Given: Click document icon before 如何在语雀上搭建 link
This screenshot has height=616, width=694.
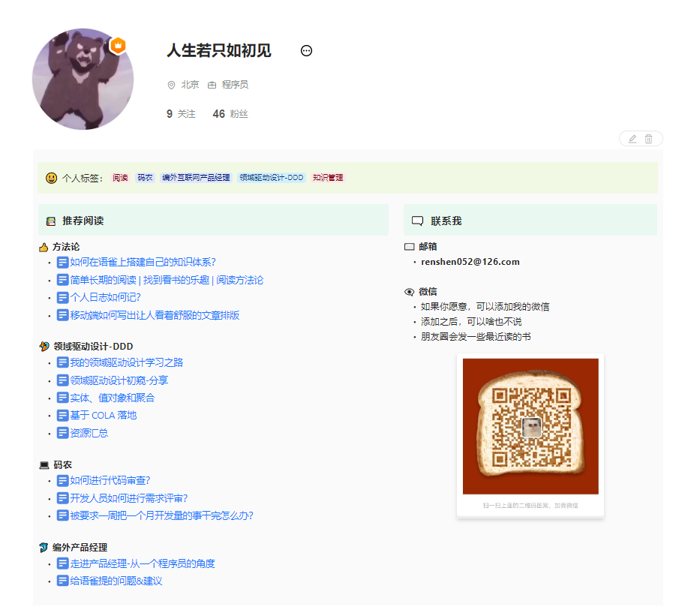Looking at the screenshot, I should [62, 263].
